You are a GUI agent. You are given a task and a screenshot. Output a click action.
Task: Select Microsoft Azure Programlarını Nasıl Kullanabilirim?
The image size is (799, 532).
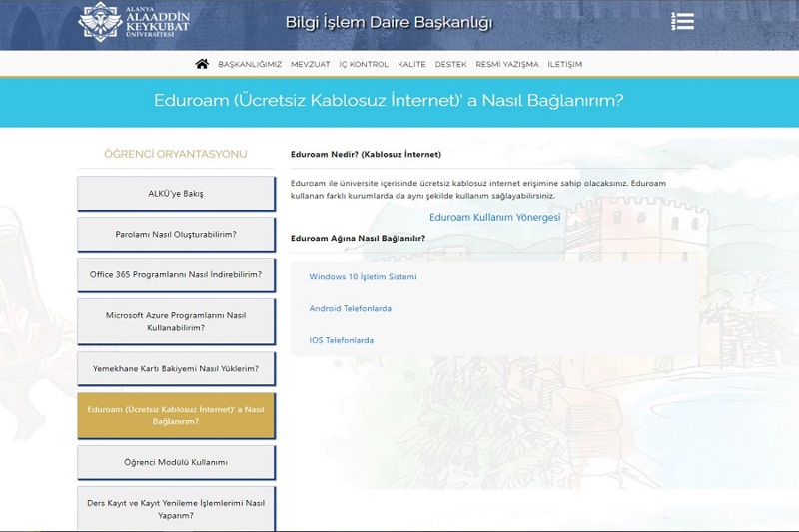pyautogui.click(x=176, y=321)
